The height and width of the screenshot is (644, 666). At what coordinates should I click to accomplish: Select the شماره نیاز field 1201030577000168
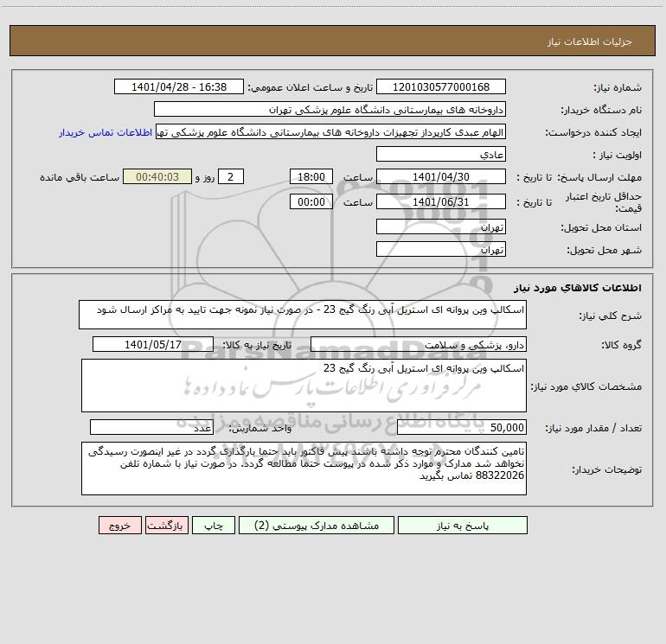[x=441, y=86]
